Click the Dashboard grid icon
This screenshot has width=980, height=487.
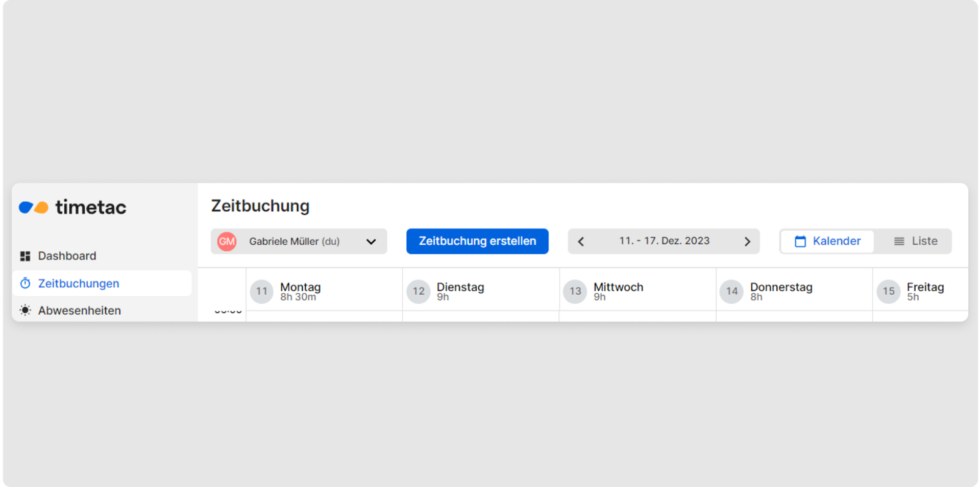[25, 256]
